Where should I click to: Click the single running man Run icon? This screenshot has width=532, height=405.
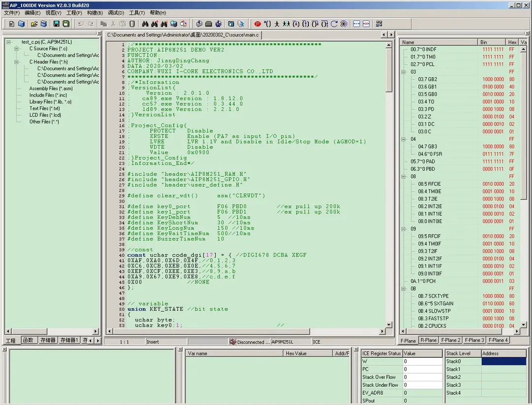[277, 24]
